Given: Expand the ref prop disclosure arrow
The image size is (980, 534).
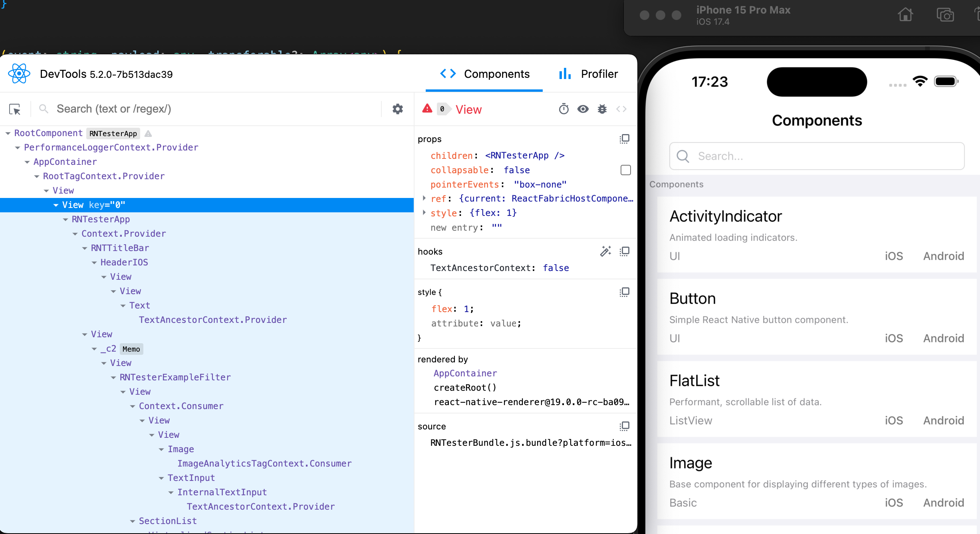Looking at the screenshot, I should tap(424, 198).
